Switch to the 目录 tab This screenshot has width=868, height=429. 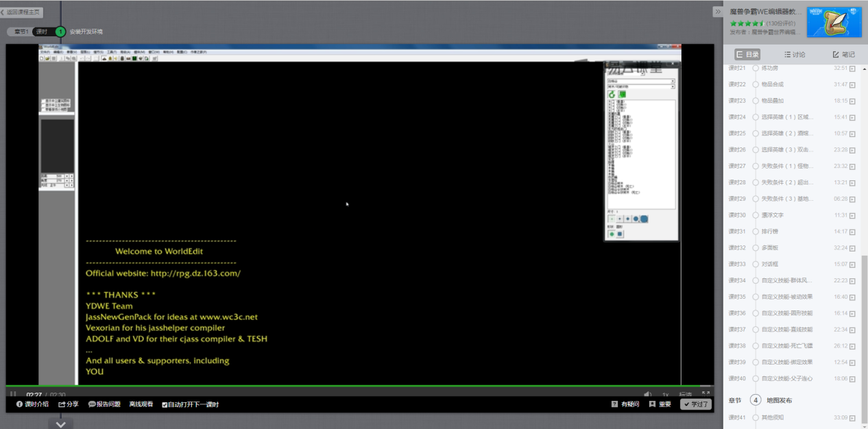pos(747,54)
